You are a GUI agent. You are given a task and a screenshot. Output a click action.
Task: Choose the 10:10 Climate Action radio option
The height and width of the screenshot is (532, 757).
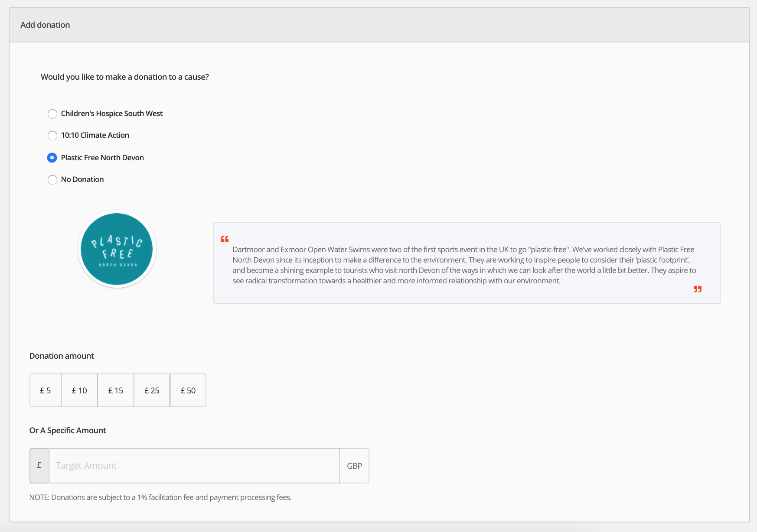pos(52,136)
